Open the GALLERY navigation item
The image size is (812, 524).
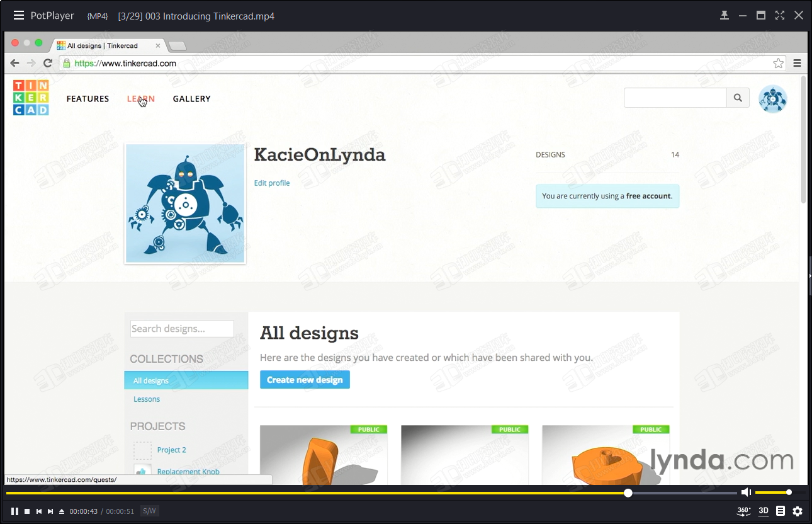tap(191, 99)
